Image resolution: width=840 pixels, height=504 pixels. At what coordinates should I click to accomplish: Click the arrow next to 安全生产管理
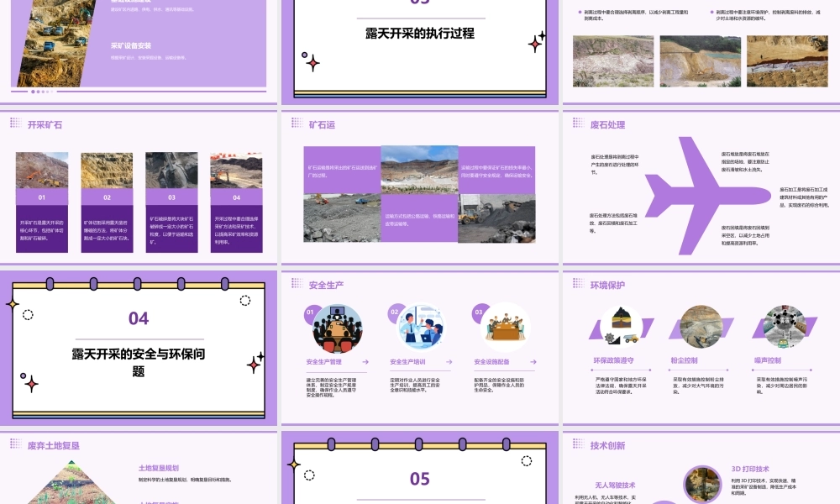click(365, 362)
